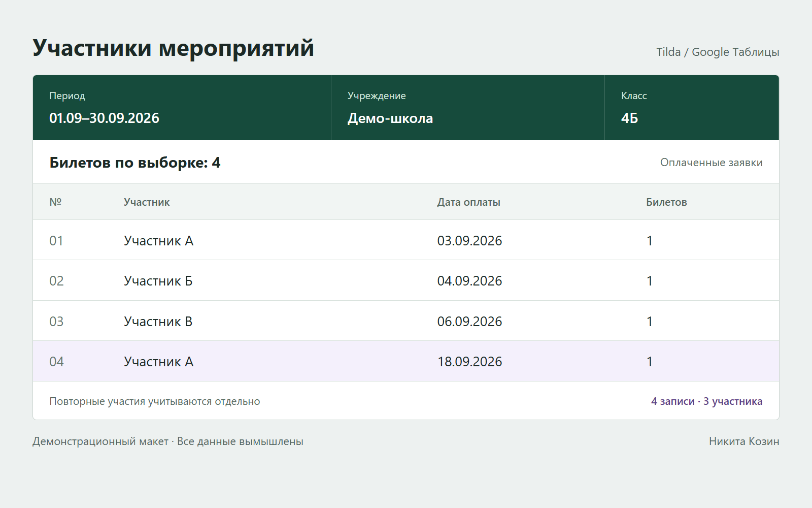Select the institution value "Демо-школа"
The height and width of the screenshot is (508, 812).
(x=390, y=118)
